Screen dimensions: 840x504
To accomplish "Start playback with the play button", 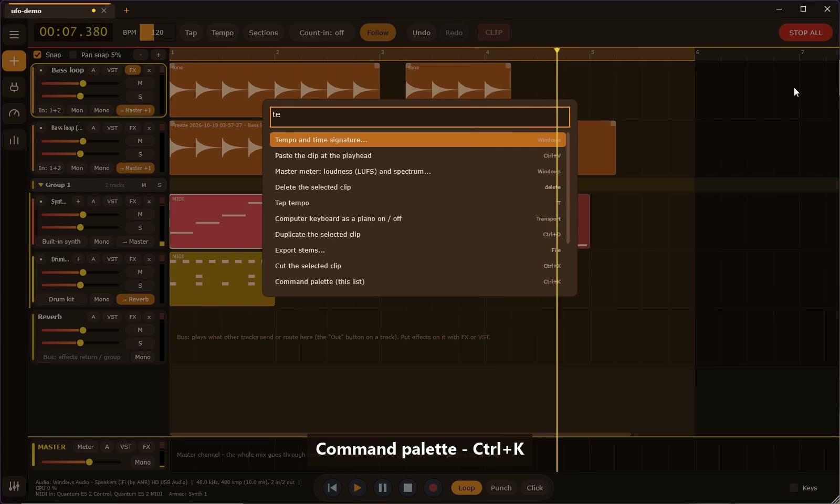I will pyautogui.click(x=358, y=488).
